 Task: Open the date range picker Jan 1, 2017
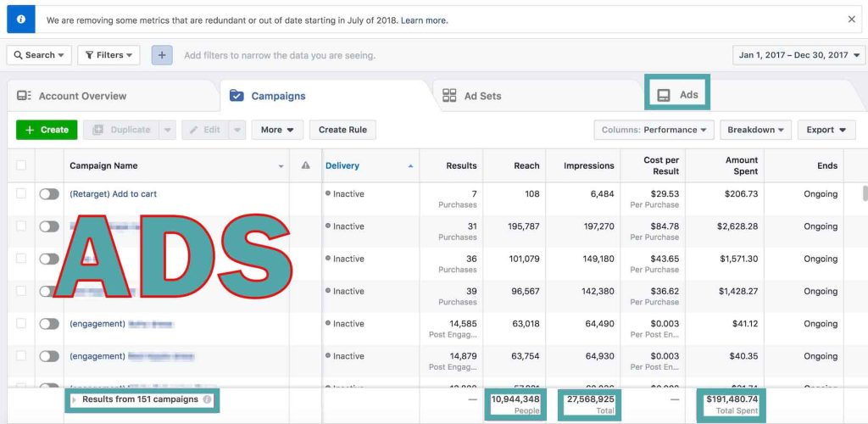798,55
